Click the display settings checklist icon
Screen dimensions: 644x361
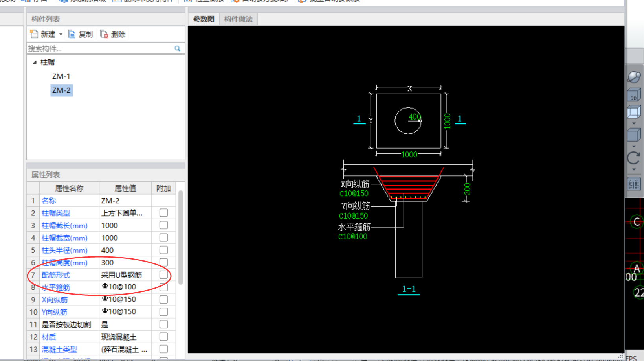634,184
